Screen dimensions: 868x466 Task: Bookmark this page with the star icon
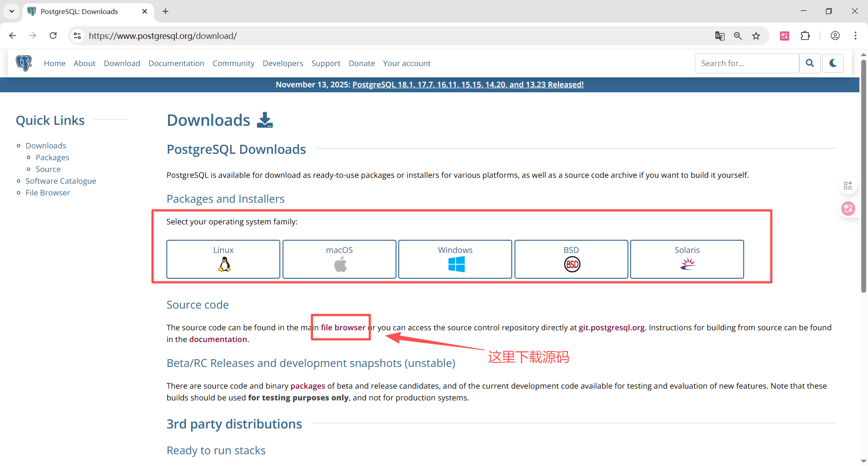[x=756, y=36]
